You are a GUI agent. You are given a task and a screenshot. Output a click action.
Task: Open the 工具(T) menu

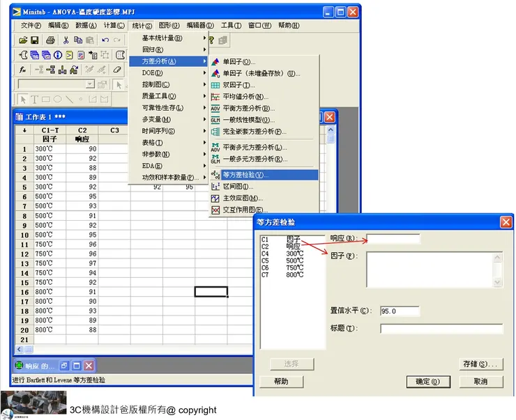coord(231,25)
